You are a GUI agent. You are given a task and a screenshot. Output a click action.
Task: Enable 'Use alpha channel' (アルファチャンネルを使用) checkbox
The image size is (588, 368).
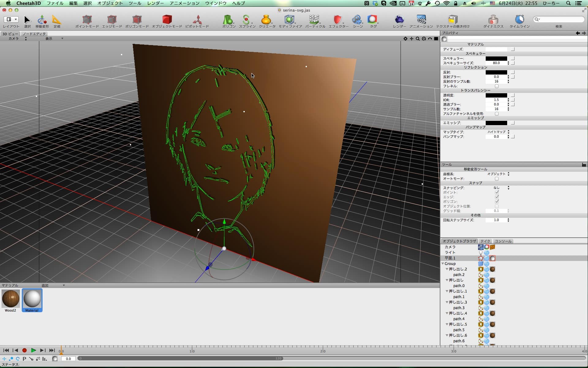coord(497,114)
